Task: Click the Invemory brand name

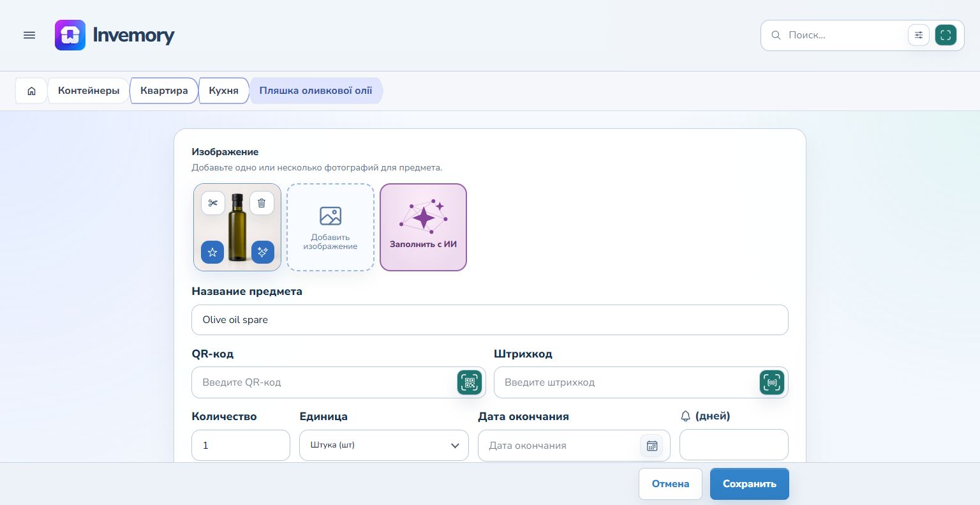Action: point(133,35)
